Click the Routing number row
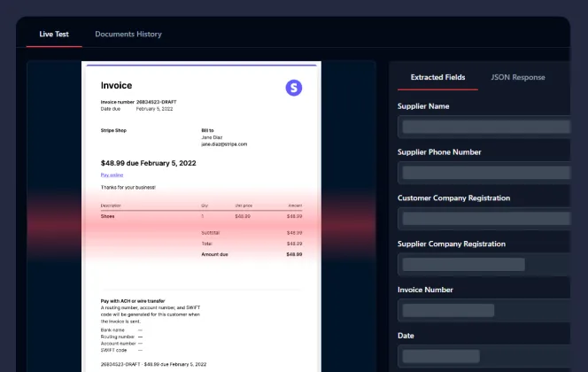 [121, 337]
